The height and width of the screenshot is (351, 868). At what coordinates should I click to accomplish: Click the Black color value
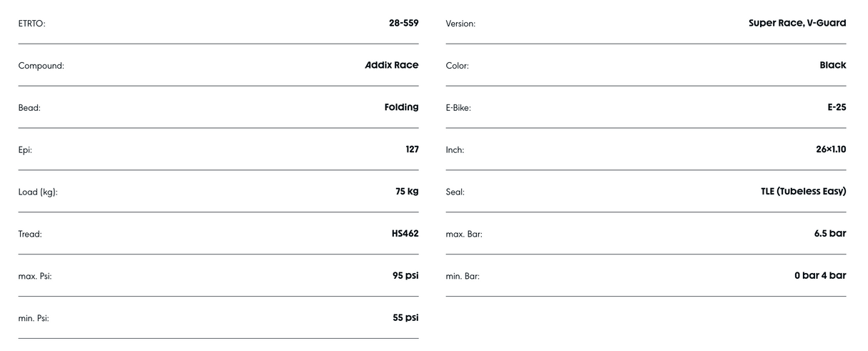833,65
